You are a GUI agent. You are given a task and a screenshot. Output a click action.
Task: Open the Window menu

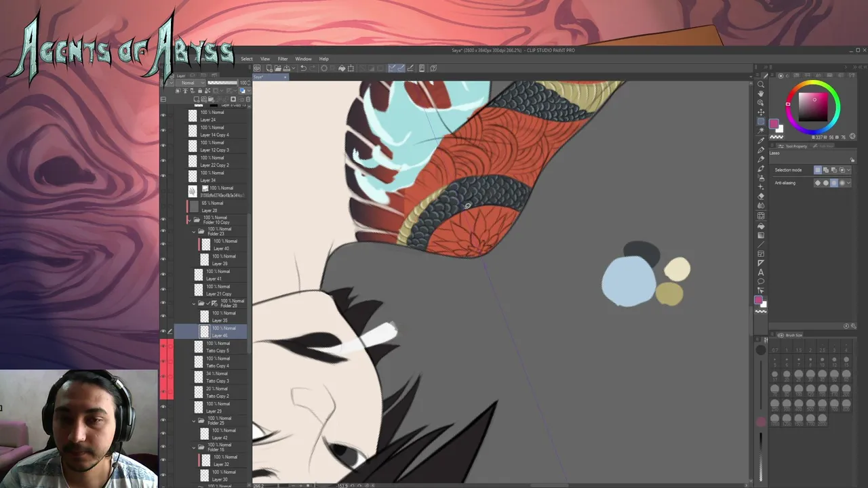click(303, 59)
